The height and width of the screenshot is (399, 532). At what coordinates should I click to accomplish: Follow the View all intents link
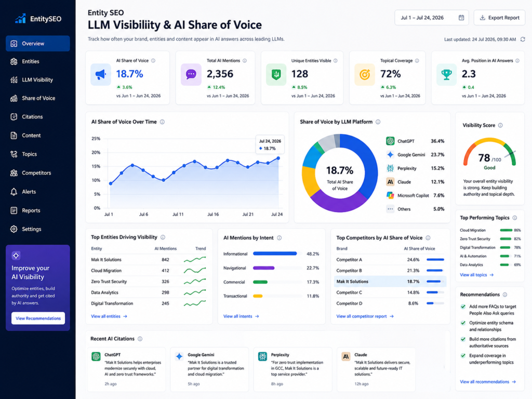click(x=241, y=316)
